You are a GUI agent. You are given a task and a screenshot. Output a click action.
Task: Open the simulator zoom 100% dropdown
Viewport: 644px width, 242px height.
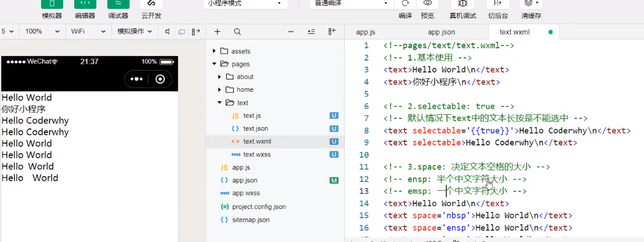click(42, 31)
